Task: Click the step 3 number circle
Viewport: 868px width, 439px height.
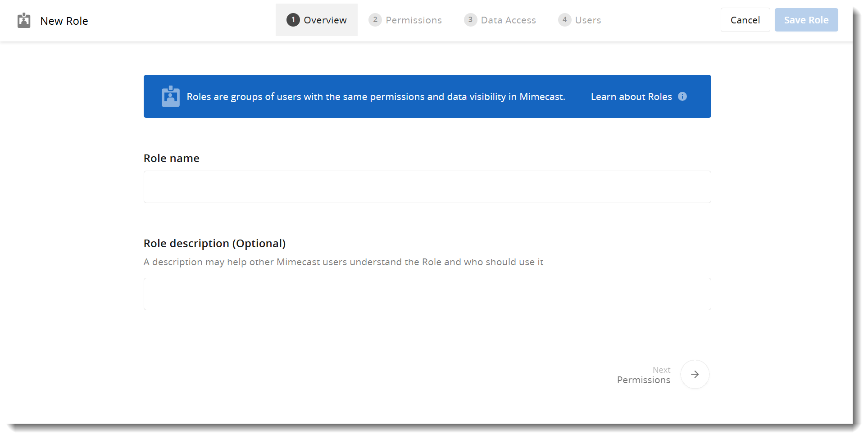Action: click(470, 20)
